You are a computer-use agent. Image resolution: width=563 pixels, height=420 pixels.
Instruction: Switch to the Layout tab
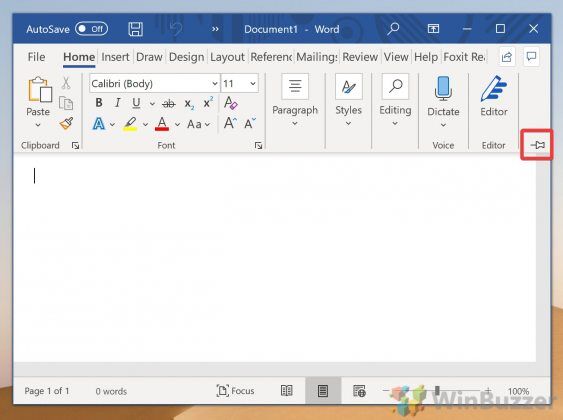pos(227,57)
